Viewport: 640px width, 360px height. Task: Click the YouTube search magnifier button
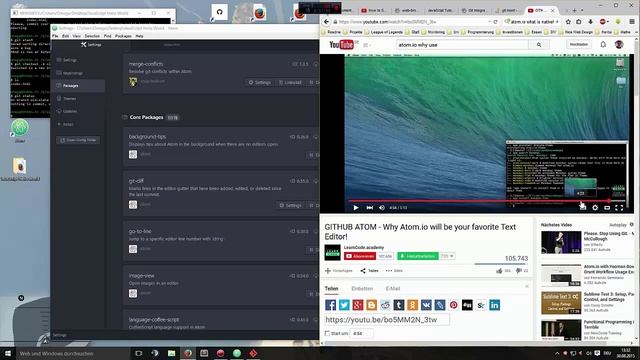coord(539,45)
